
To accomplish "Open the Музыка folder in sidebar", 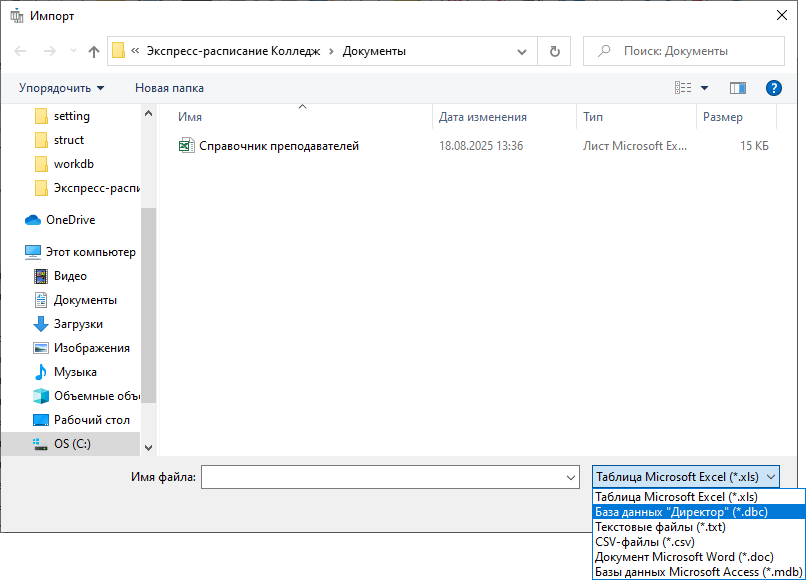I will coord(75,372).
